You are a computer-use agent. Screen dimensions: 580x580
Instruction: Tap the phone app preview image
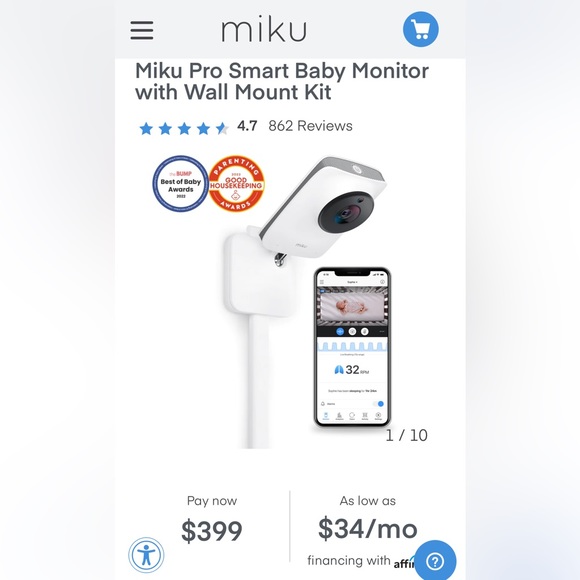[352, 347]
